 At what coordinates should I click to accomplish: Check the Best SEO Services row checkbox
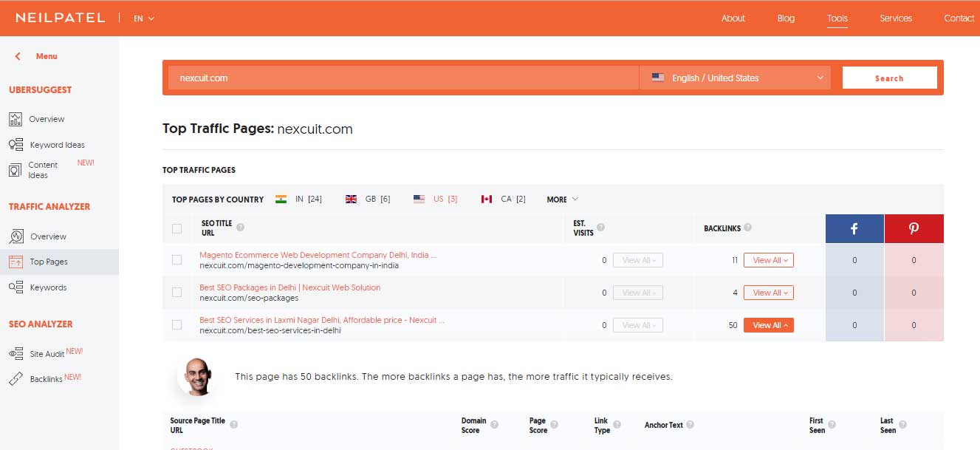tap(177, 324)
